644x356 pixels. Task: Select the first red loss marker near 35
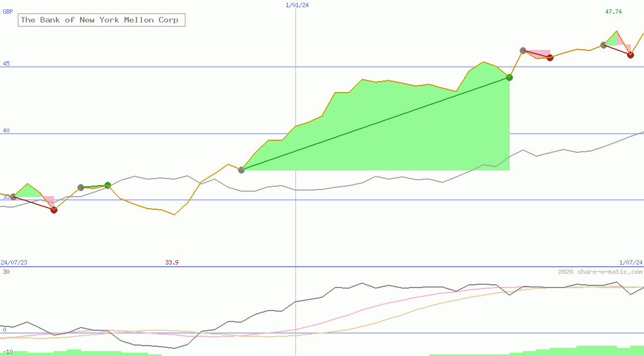(54, 210)
